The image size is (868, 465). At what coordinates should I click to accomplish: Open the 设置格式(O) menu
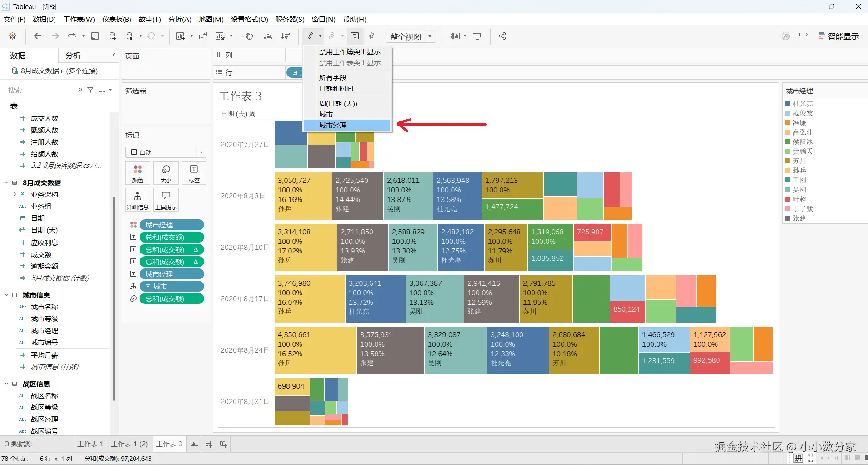coord(250,19)
